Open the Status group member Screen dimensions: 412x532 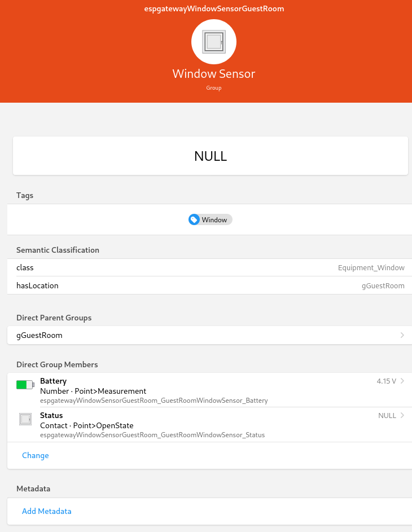click(209, 425)
